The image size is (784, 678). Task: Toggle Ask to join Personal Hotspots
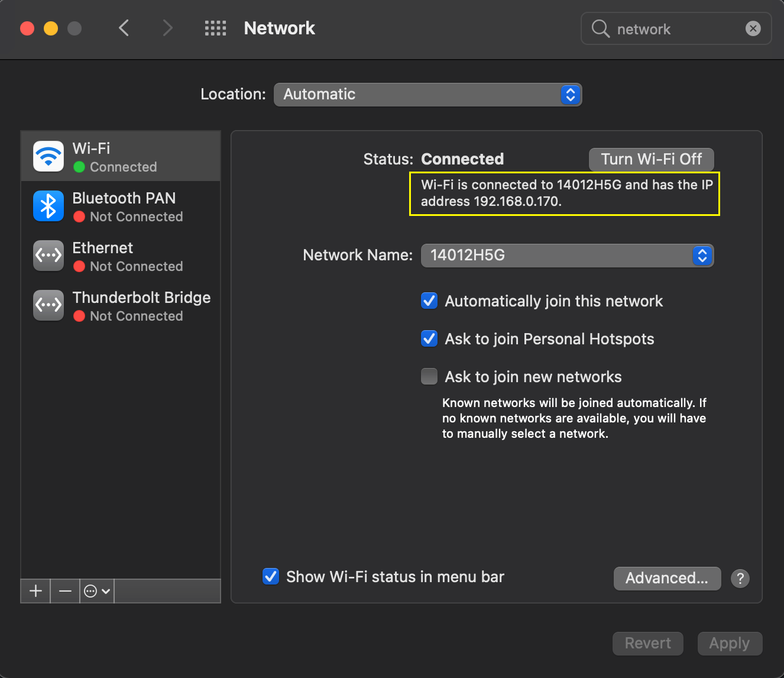click(429, 338)
